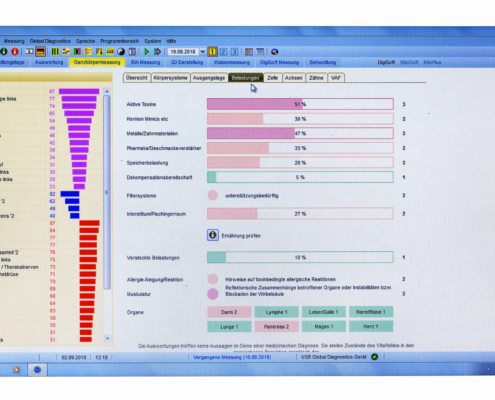Click the magenta Muskulatur status circle
This screenshot has height=400, width=495.
tap(213, 294)
